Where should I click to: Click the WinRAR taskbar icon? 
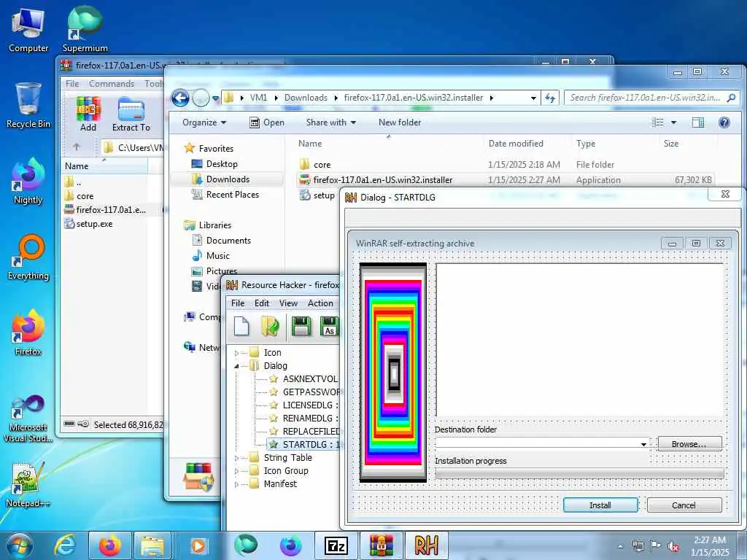[x=381, y=545]
